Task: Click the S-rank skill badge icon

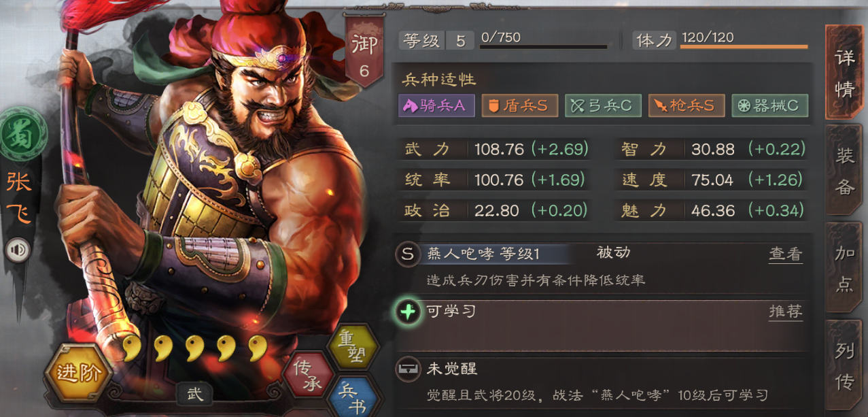Action: tap(408, 254)
